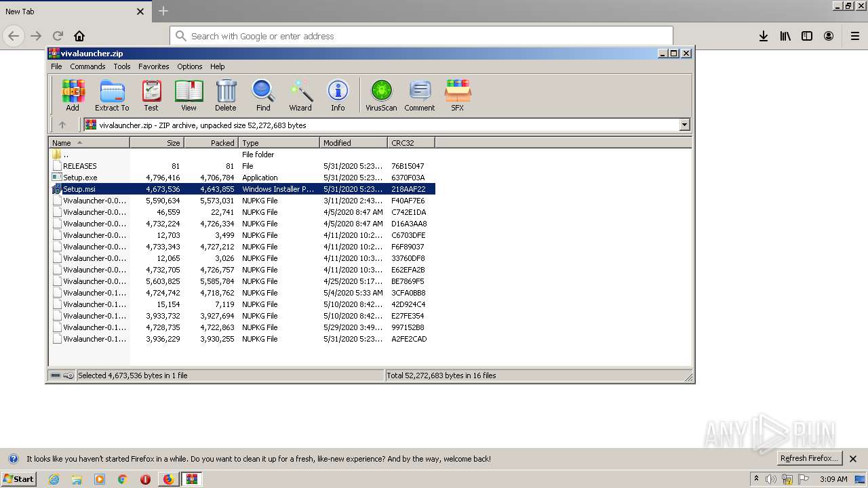Viewport: 868px width, 488px height.
Task: Select the NUPKG row with CRC 42D924C4
Action: (x=242, y=304)
